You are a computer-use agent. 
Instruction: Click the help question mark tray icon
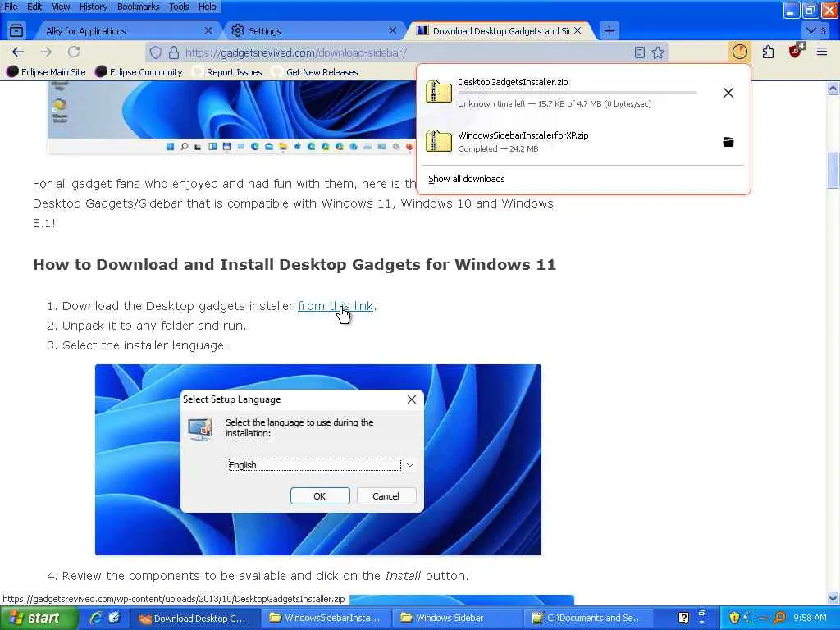click(683, 618)
